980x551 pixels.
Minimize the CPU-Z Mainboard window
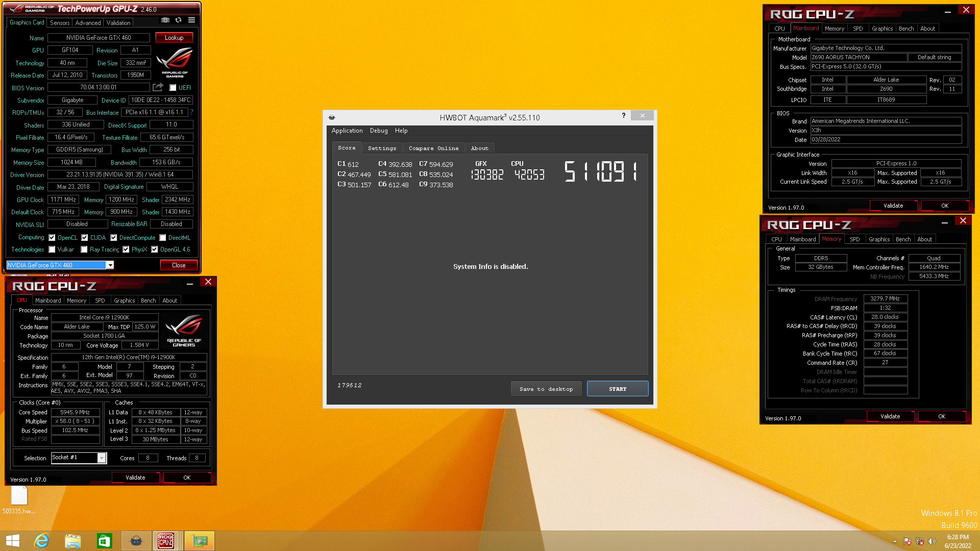pos(948,11)
